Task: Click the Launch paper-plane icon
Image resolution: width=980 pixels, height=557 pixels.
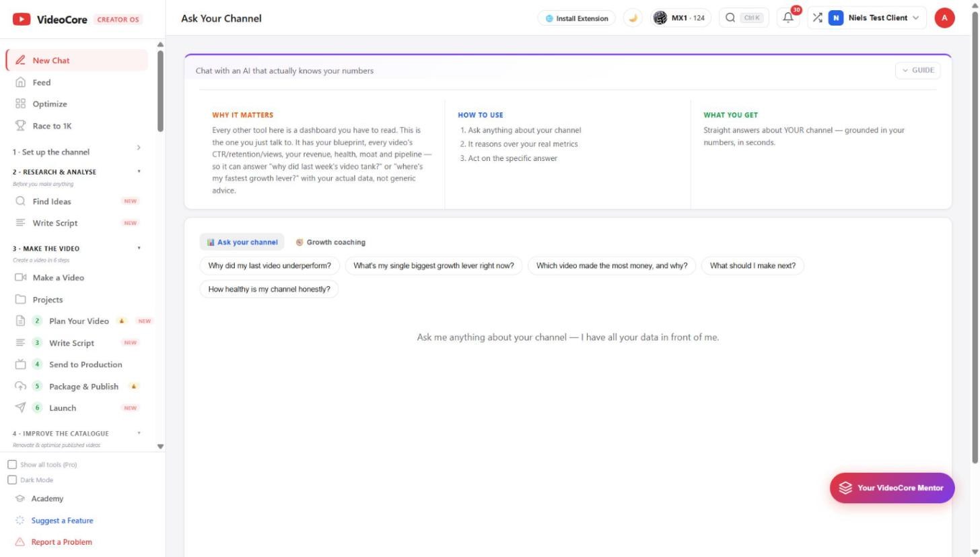Action: pos(20,407)
